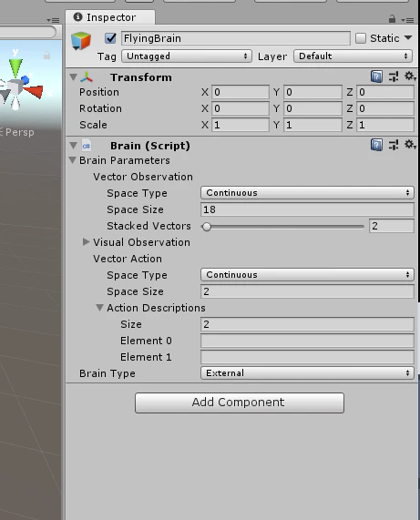Image resolution: width=420 pixels, height=520 pixels.
Task: Collapse the Transform component foldout
Action: tap(73, 77)
